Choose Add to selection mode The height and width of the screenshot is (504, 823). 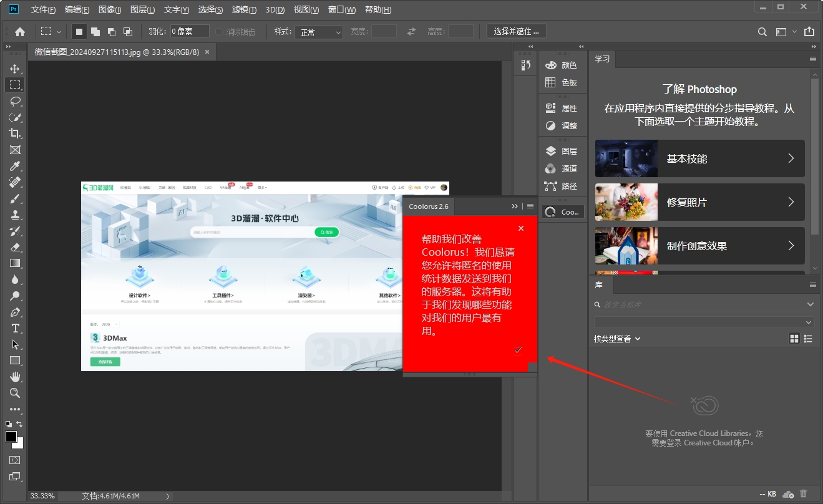[95, 31]
